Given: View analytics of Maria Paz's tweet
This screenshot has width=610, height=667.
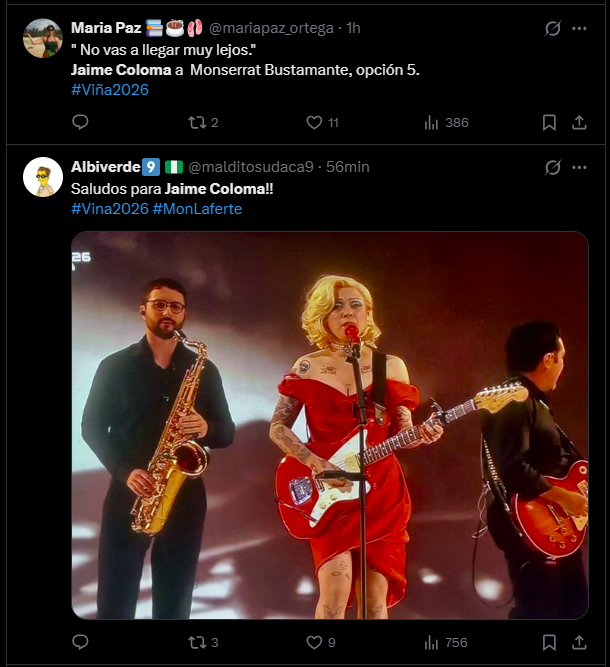Looking at the screenshot, I should coord(432,122).
